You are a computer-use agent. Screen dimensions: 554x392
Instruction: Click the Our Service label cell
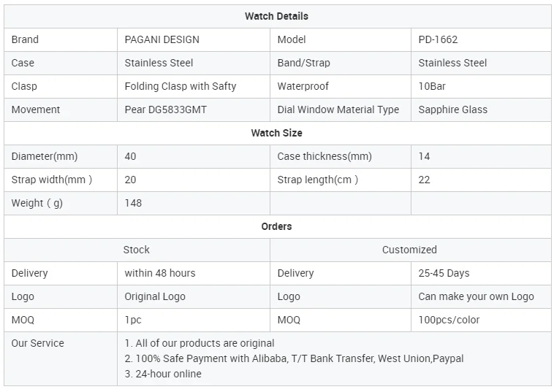point(38,343)
